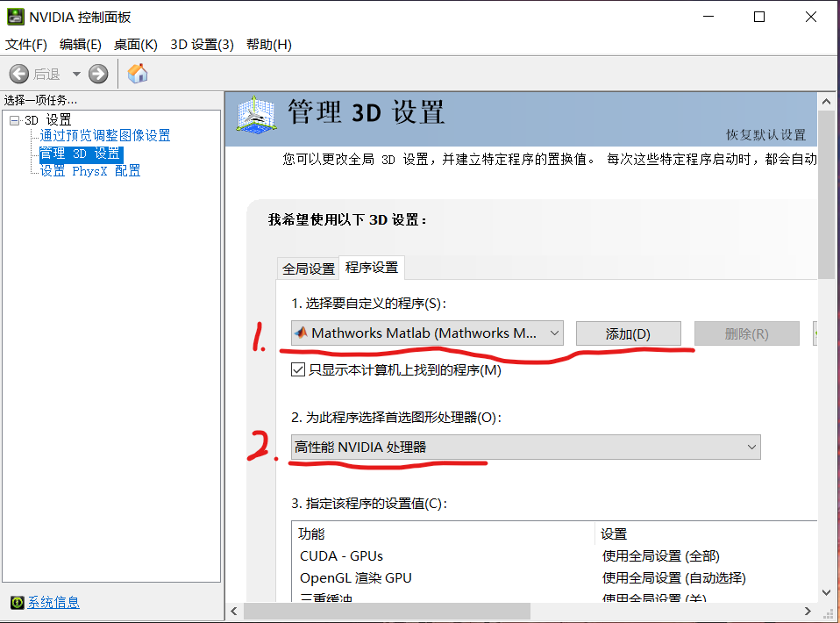Viewport: 840px width, 623px height.
Task: Click the vertical scrollbar thumb
Action: [x=827, y=195]
